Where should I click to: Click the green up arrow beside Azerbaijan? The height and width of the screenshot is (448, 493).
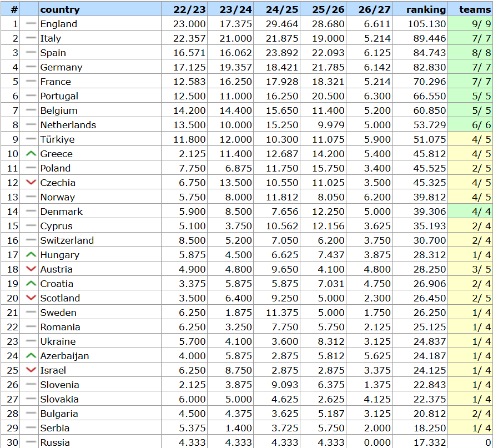tap(31, 356)
